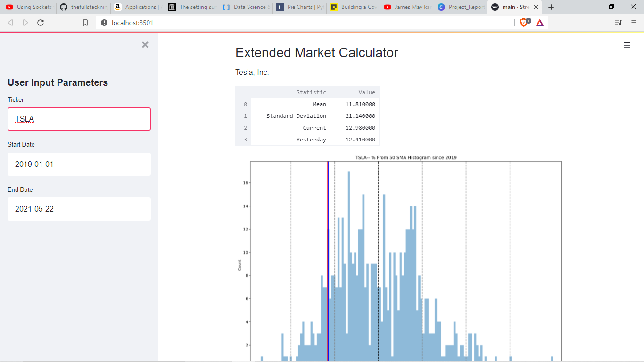The image size is (644, 362).
Task: Minimize the browser window
Action: click(590, 7)
